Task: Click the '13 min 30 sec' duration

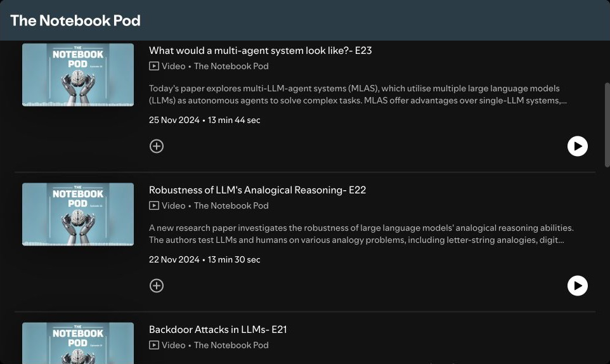Action: pos(234,260)
